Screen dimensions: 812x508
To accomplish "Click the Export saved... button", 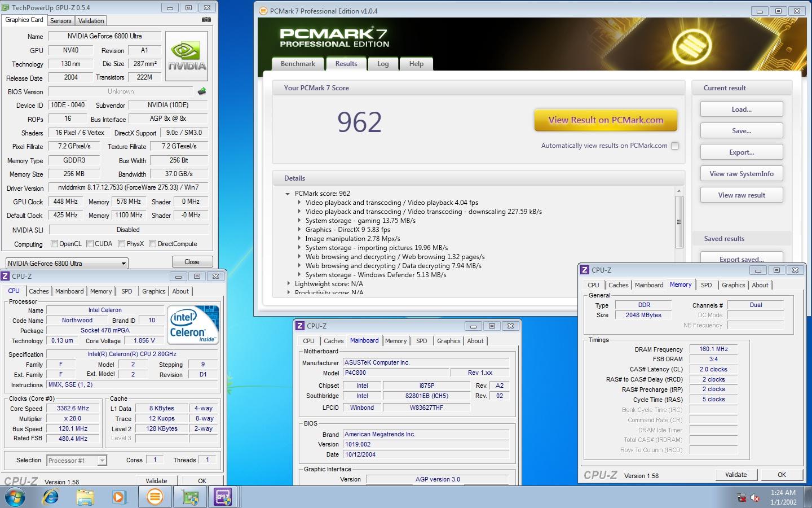I will pos(742,259).
